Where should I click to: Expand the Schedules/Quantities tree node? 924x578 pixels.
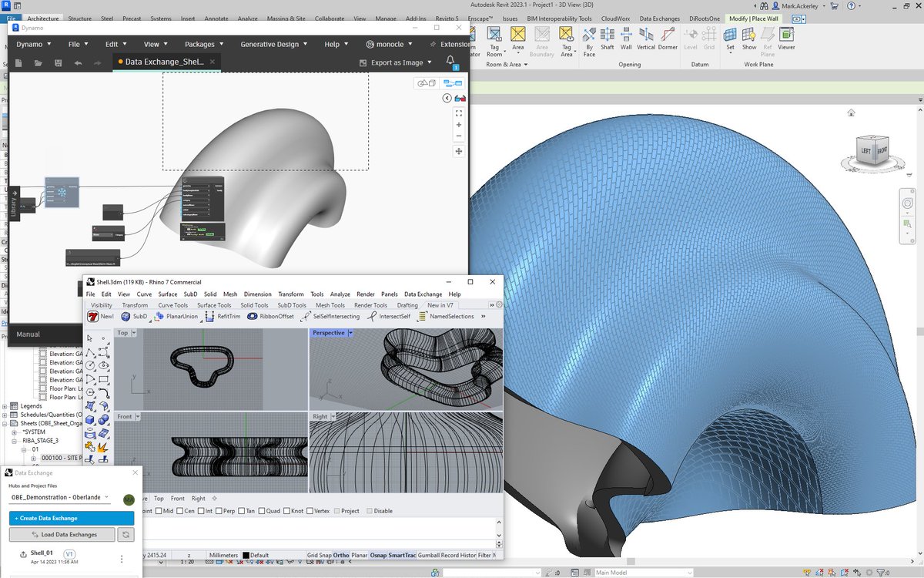(x=5, y=415)
